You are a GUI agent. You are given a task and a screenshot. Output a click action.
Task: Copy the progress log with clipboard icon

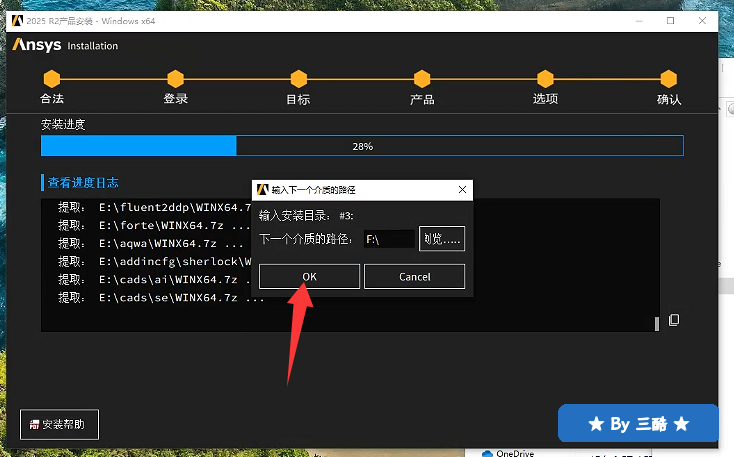click(674, 320)
